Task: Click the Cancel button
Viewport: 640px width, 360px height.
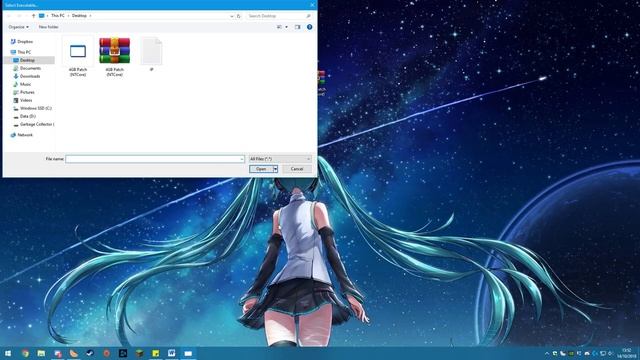Action: pos(297,169)
